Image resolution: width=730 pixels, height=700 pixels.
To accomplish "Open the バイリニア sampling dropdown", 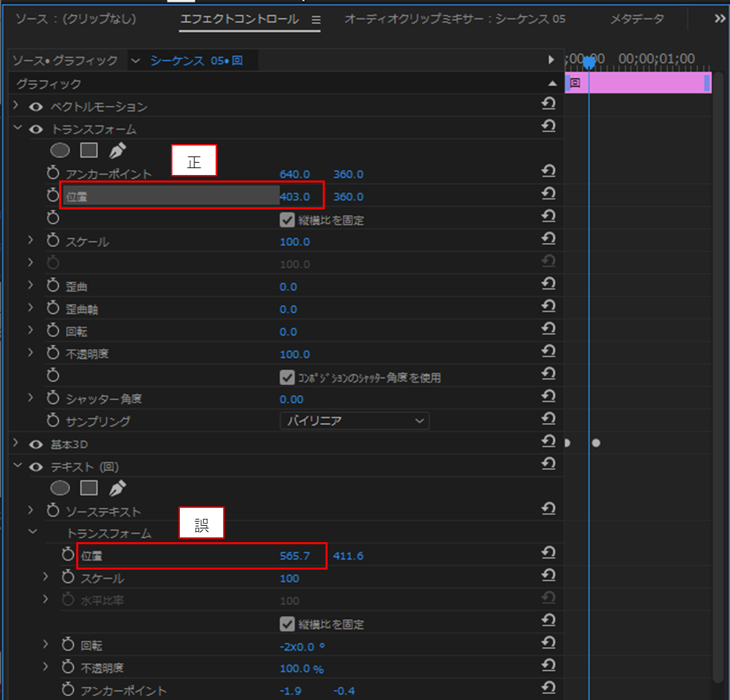I will pyautogui.click(x=354, y=420).
